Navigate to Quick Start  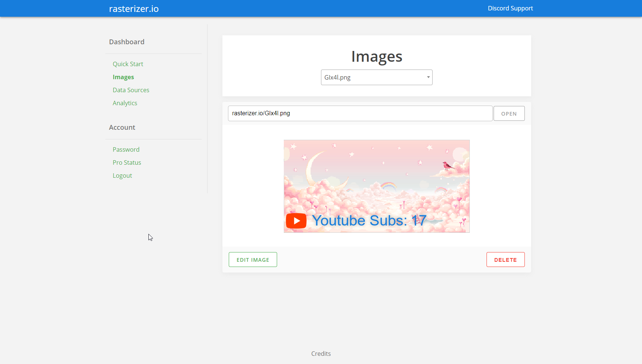coord(128,64)
